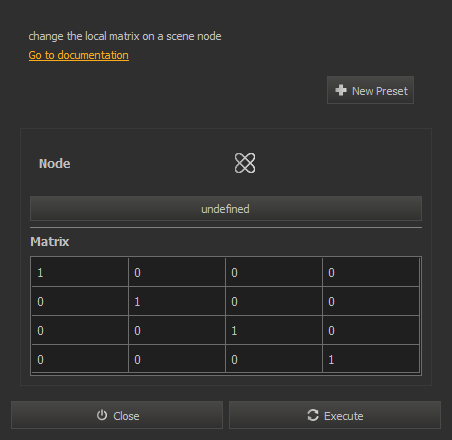Execute the matrix change
The width and height of the screenshot is (452, 440).
click(335, 415)
